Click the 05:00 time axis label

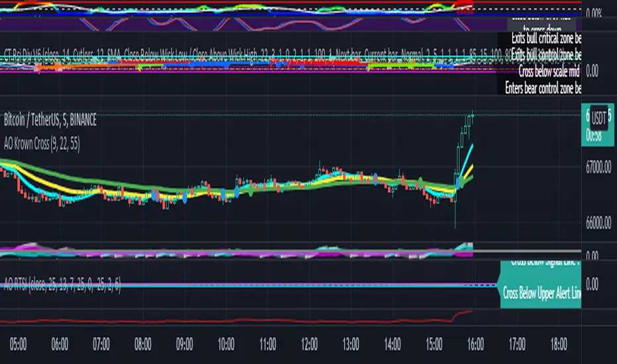18,344
